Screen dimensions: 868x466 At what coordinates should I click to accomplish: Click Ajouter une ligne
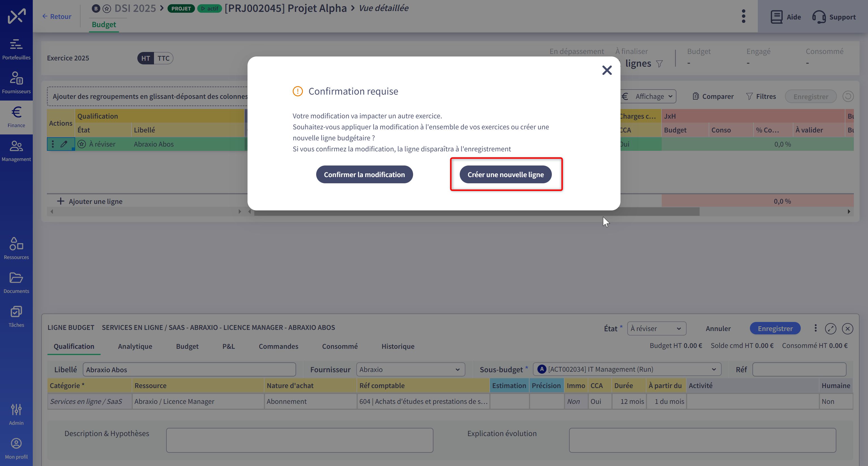coord(90,201)
